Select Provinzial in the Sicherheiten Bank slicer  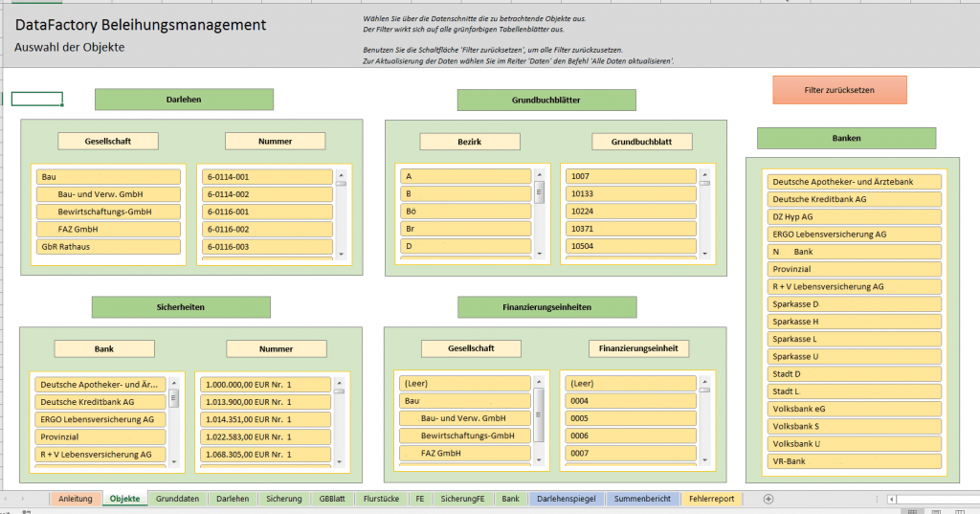(100, 436)
